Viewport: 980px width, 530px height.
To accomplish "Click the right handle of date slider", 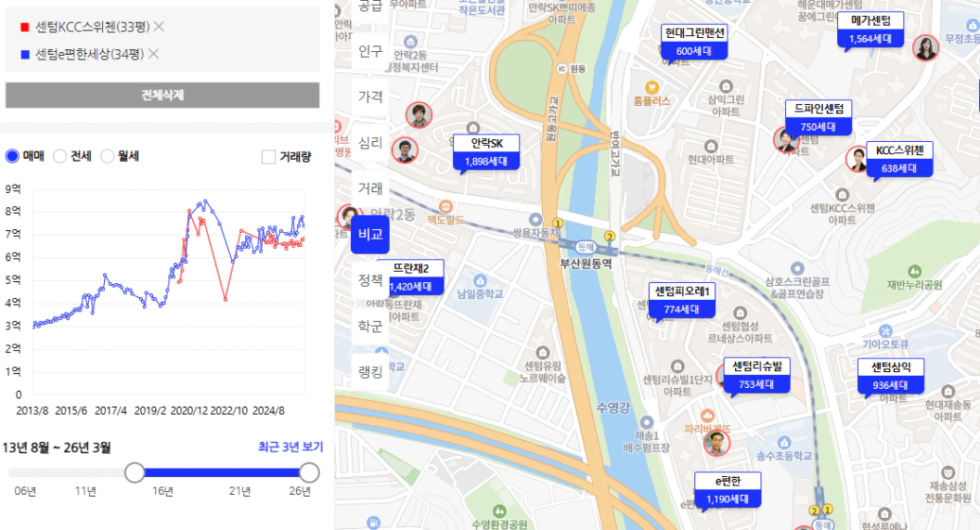I will 309,473.
